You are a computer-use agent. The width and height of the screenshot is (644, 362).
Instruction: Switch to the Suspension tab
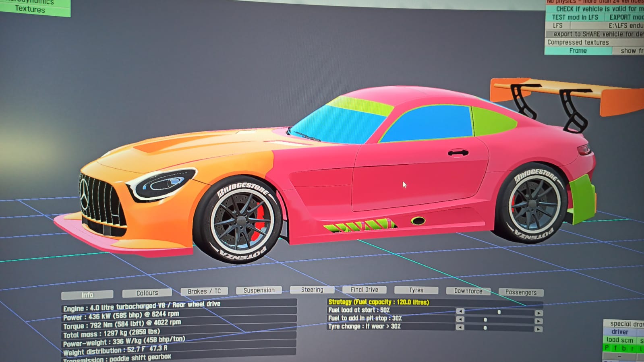coord(259,290)
